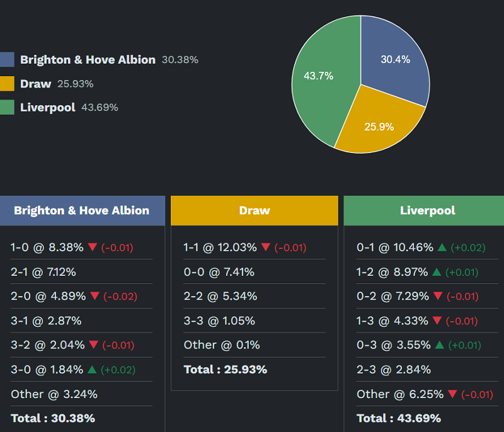Screen dimensions: 504x432
Task: Select the Brighton & Hove Albion column header
Action: pyautogui.click(x=82, y=210)
